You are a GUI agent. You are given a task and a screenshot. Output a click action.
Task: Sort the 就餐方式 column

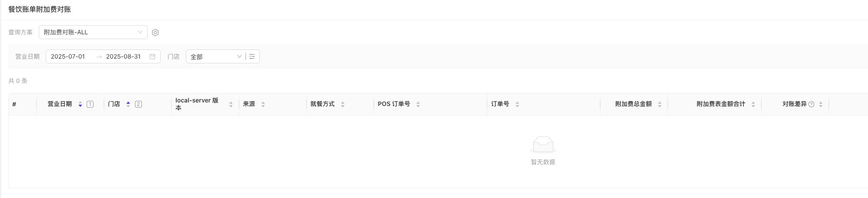click(x=343, y=104)
